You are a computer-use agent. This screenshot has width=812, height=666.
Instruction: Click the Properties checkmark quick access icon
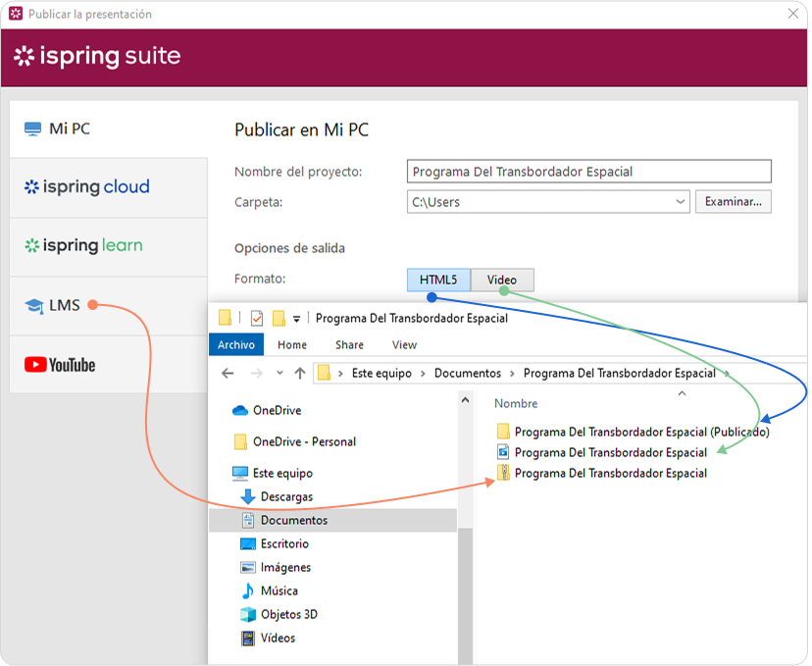(257, 318)
